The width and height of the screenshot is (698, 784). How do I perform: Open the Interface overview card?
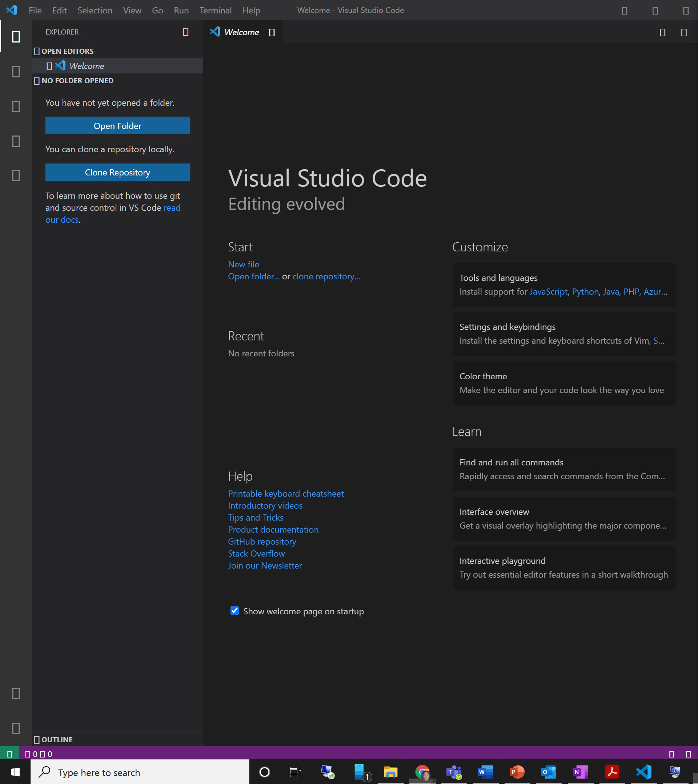click(564, 518)
